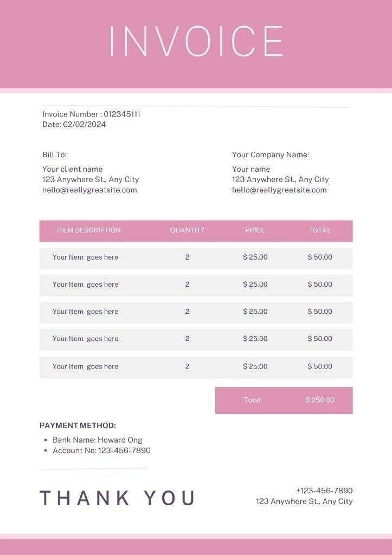The height and width of the screenshot is (555, 392).
Task: Open the email link under Your Company Name
Action: 279,190
